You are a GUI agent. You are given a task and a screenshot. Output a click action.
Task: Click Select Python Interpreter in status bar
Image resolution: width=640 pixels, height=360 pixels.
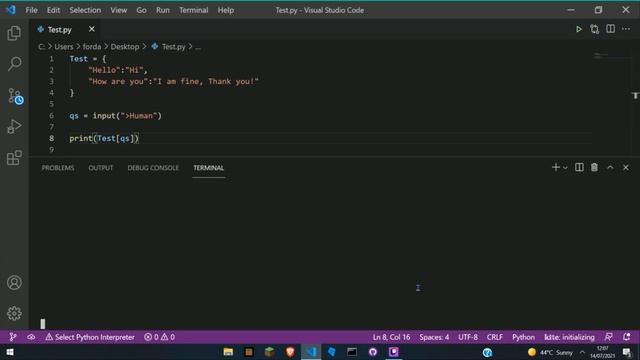pos(90,337)
